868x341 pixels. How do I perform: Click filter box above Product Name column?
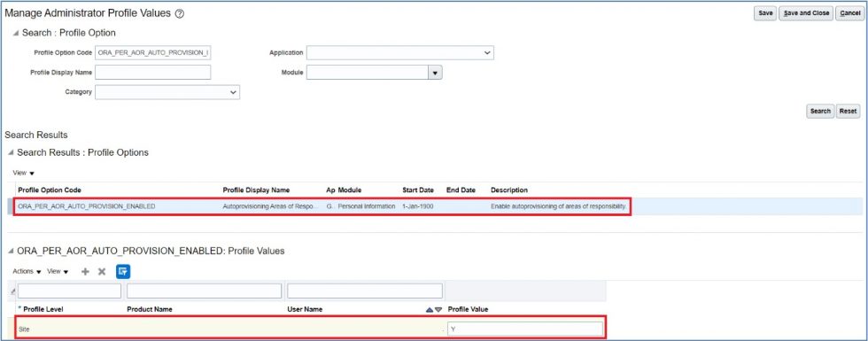click(205, 291)
